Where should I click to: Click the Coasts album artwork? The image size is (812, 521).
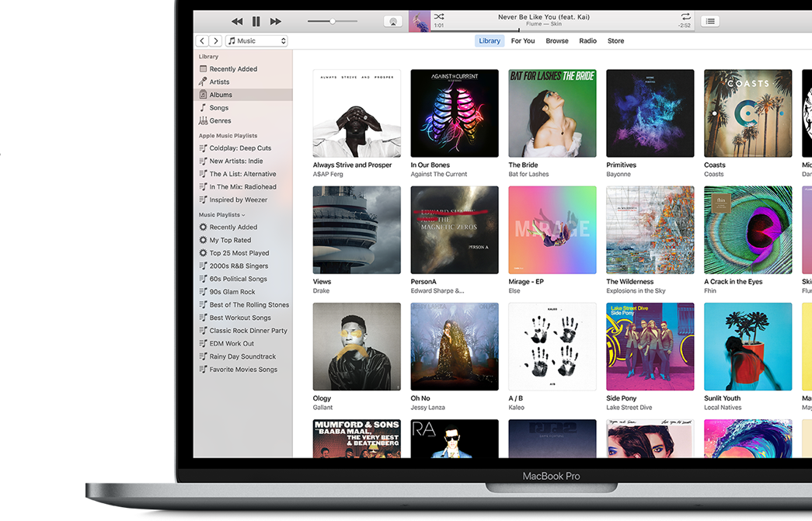pyautogui.click(x=748, y=113)
